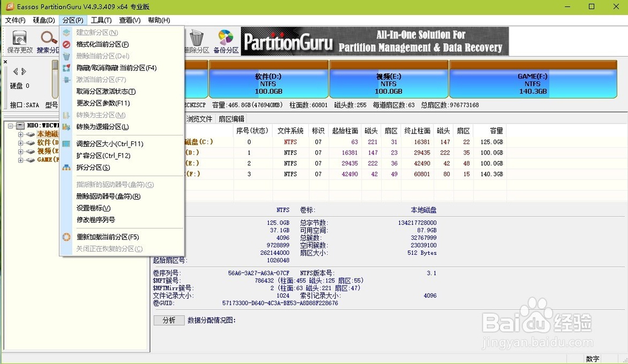628x364 pixels.
Task: Click the 起始柱面 column header
Action: pyautogui.click(x=345, y=131)
